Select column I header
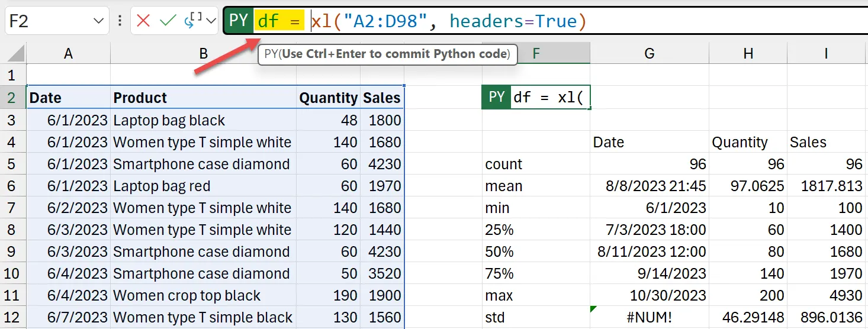The width and height of the screenshot is (868, 329). (826, 54)
